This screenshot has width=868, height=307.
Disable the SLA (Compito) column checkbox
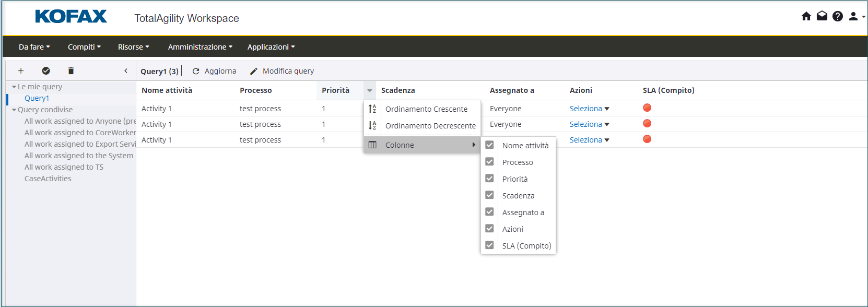click(489, 245)
